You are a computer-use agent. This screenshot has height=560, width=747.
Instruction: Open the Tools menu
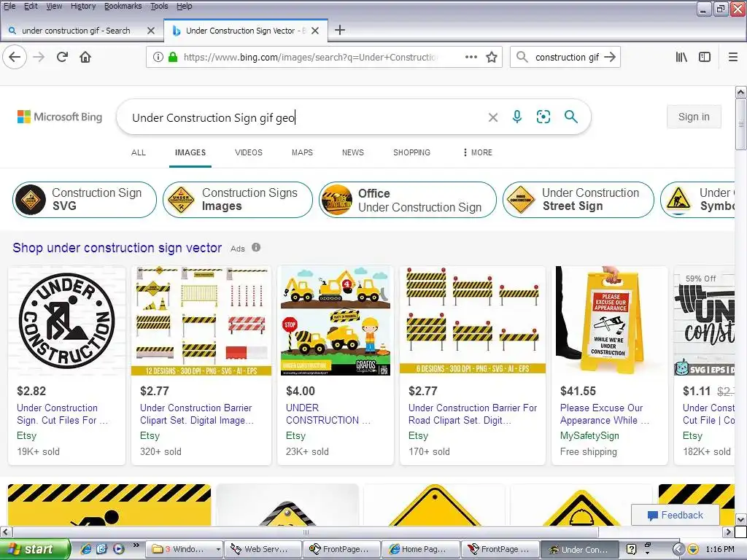pyautogui.click(x=159, y=6)
